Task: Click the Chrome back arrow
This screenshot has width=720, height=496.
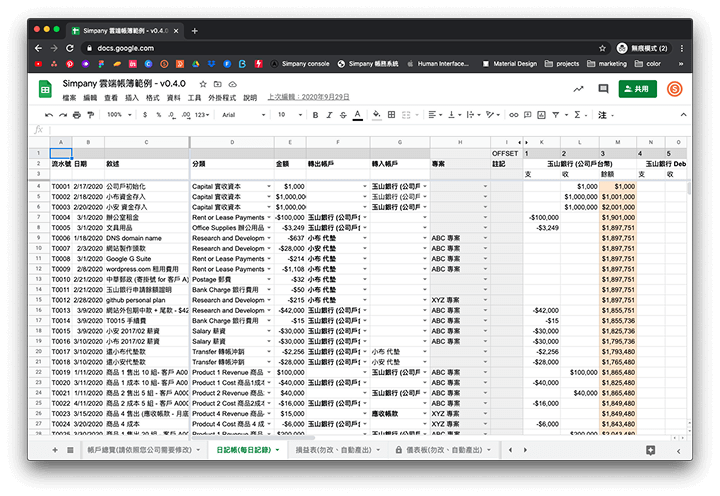Action: click(39, 48)
